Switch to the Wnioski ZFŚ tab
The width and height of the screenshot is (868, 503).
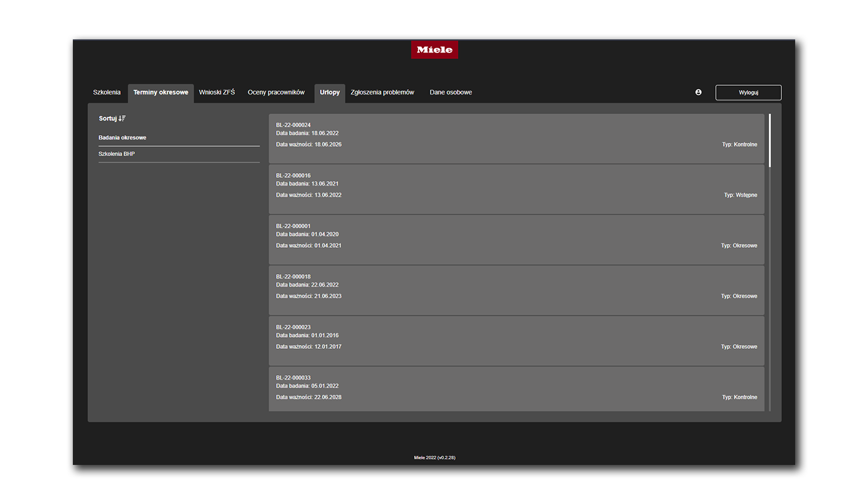(x=217, y=92)
